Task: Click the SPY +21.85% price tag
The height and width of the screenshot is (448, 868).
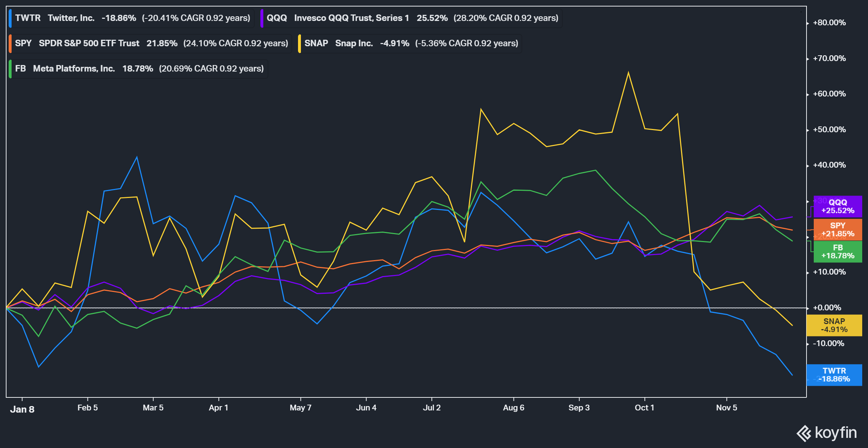Action: 838,229
